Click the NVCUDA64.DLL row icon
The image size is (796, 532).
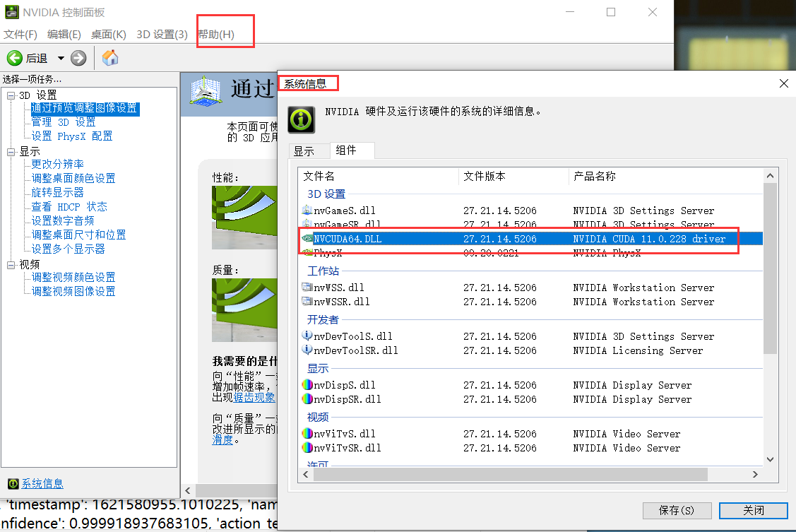[307, 238]
